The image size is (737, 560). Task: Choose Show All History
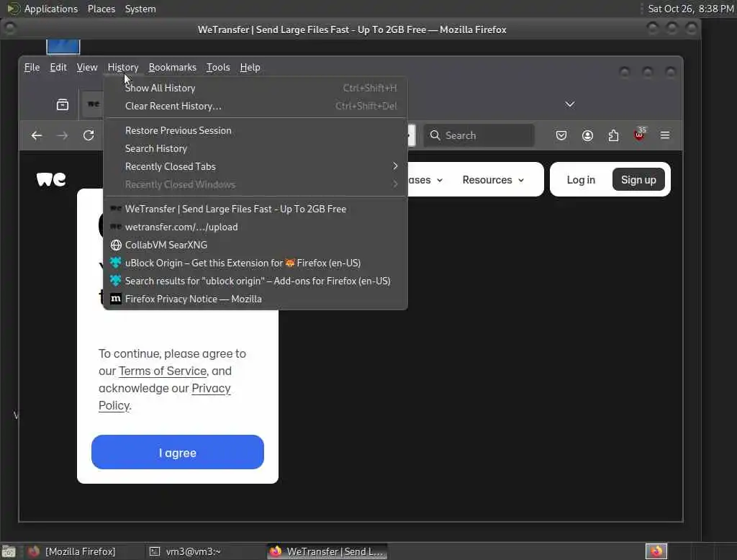click(256, 88)
